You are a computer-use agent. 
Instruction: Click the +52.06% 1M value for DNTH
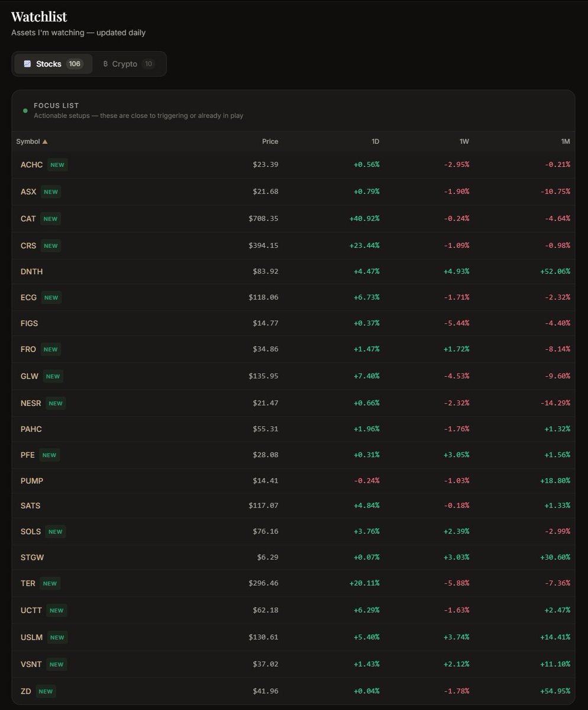click(555, 272)
